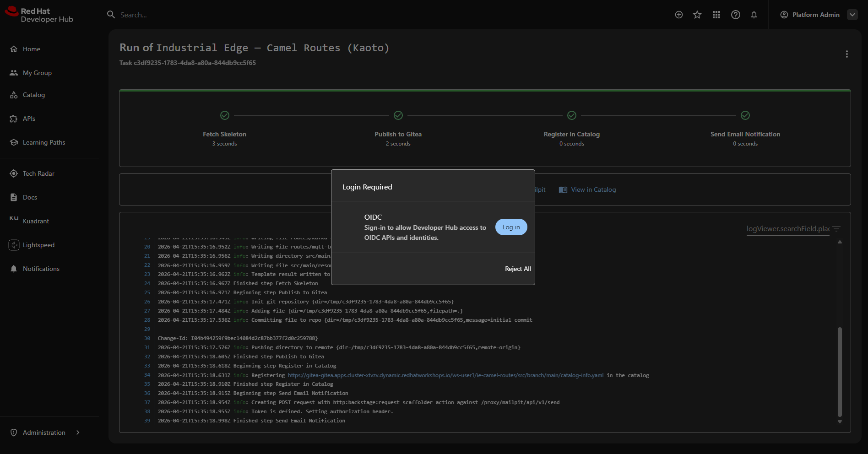Open starred items via the star icon
Screen dimensions: 868x454
pyautogui.click(x=697, y=15)
